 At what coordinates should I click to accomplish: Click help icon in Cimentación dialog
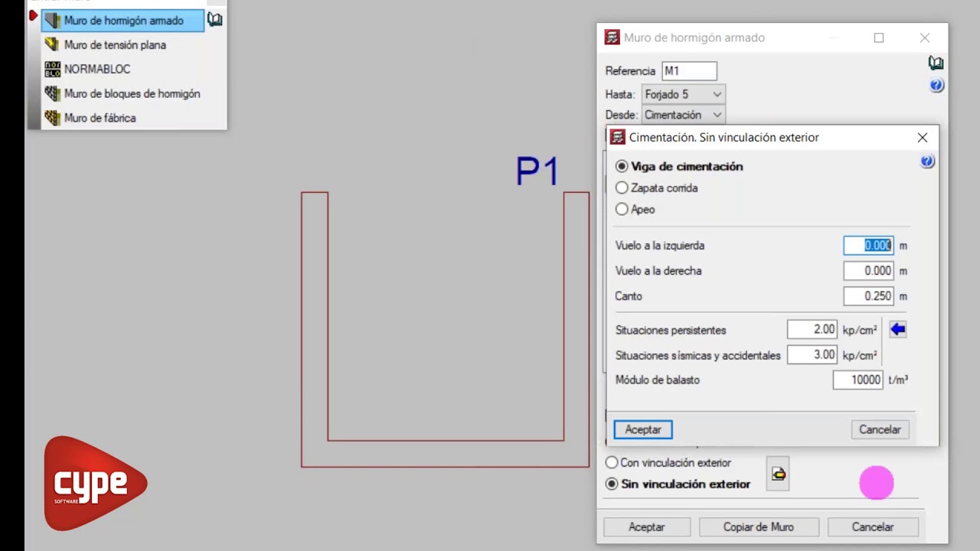point(927,161)
